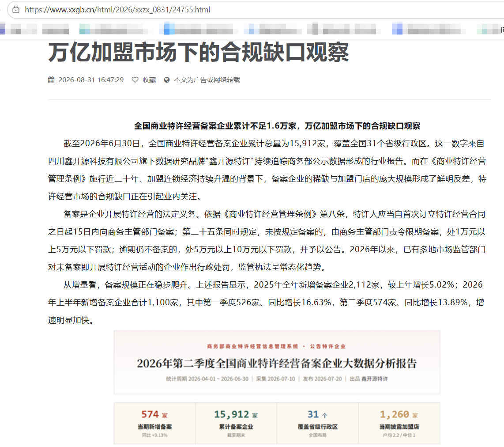Open the 2026 second-quarter report banner image
The width and height of the screenshot is (504, 447).
277,362
